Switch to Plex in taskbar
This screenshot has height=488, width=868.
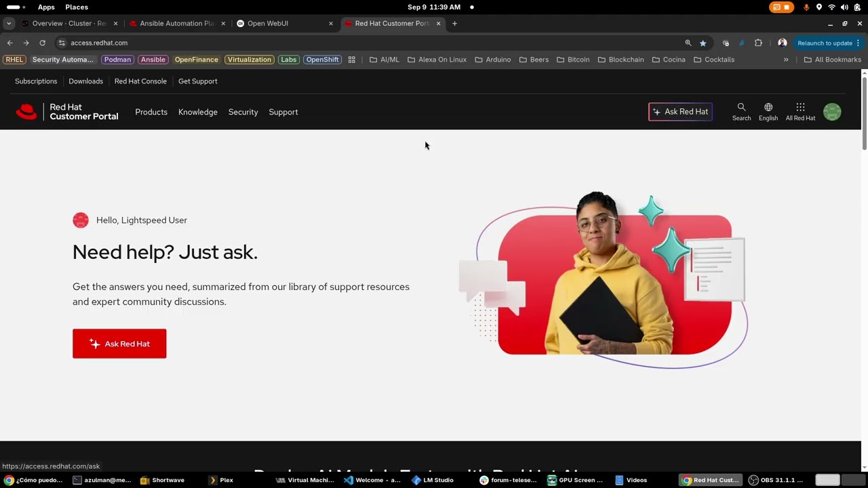tap(221, 480)
